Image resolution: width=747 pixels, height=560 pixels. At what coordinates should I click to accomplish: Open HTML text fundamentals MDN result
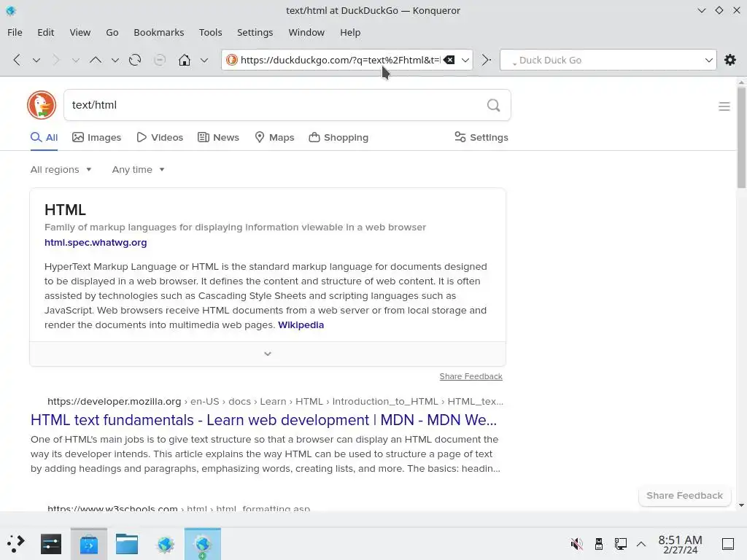click(x=263, y=420)
